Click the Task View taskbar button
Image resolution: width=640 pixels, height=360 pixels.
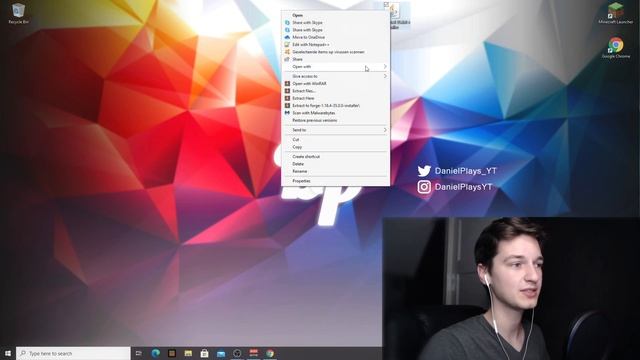click(139, 353)
